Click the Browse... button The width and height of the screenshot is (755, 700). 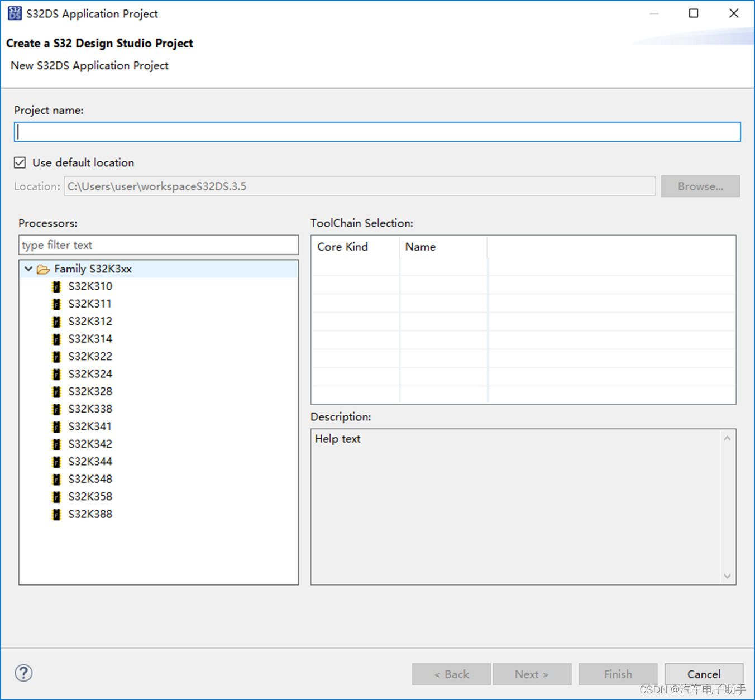pyautogui.click(x=700, y=186)
